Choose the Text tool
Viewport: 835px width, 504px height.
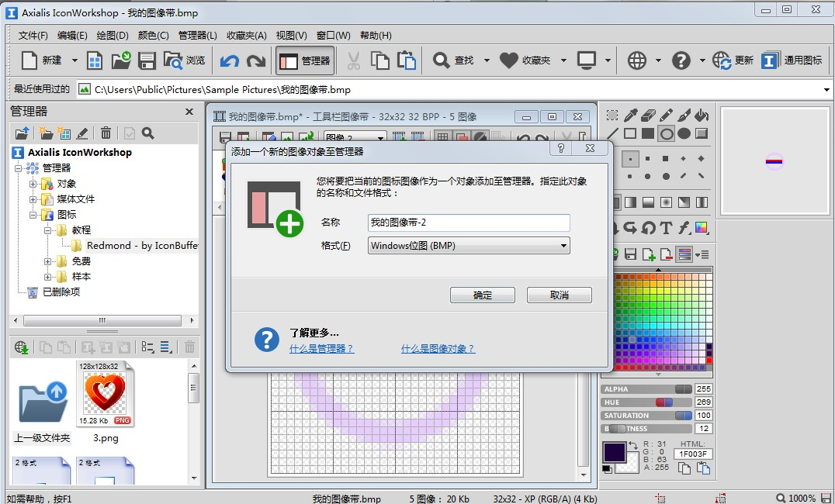(x=665, y=228)
